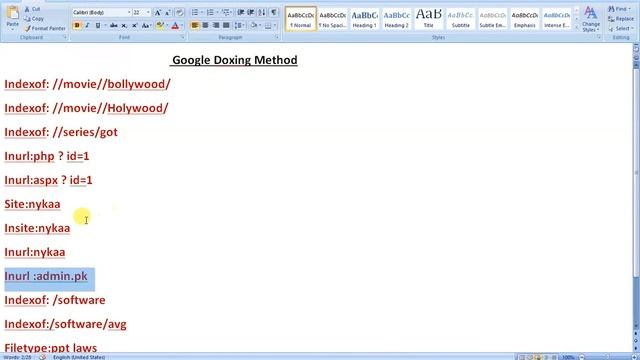
Task: Expand the styles gallery More arrow
Action: 576,27
